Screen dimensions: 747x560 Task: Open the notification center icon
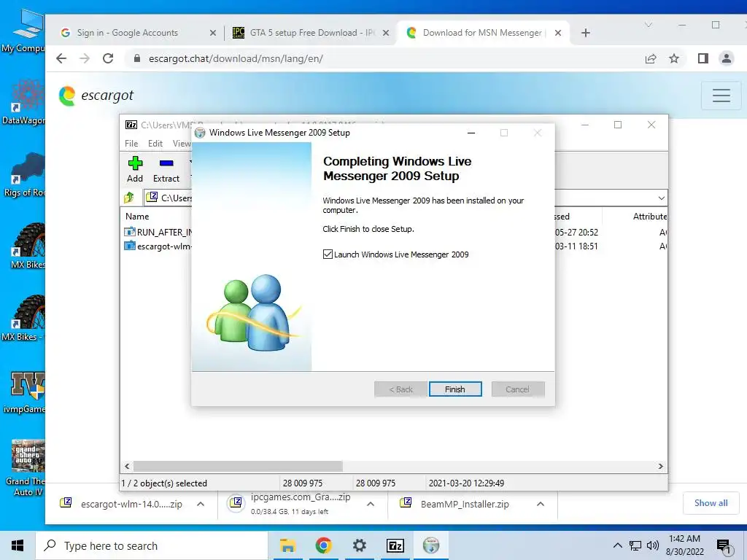724,546
